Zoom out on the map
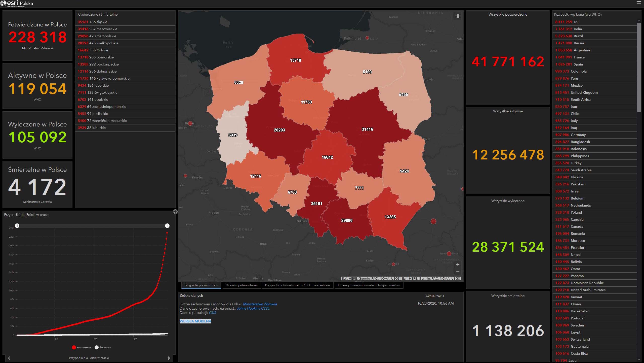 [x=458, y=271]
